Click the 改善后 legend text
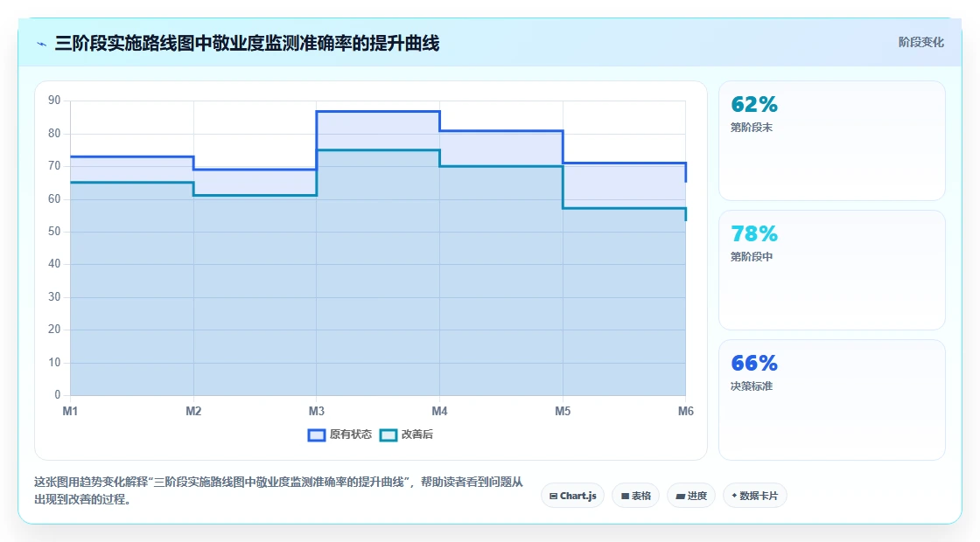 pos(416,434)
